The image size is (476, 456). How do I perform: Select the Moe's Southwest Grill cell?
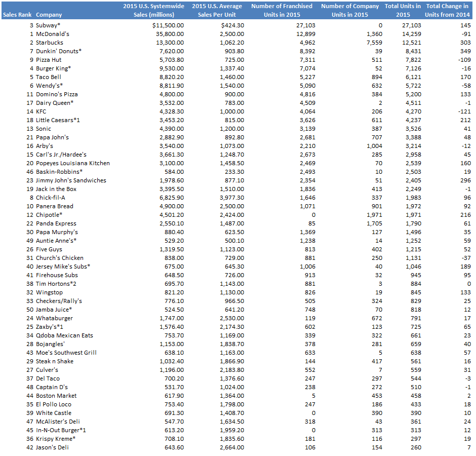point(66,353)
